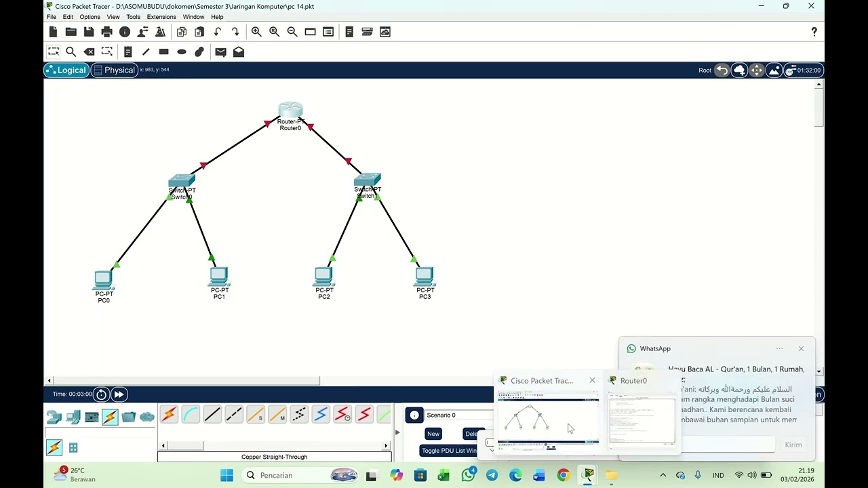Open the Extensions menu
Image resolution: width=868 pixels, height=488 pixels.
click(161, 17)
